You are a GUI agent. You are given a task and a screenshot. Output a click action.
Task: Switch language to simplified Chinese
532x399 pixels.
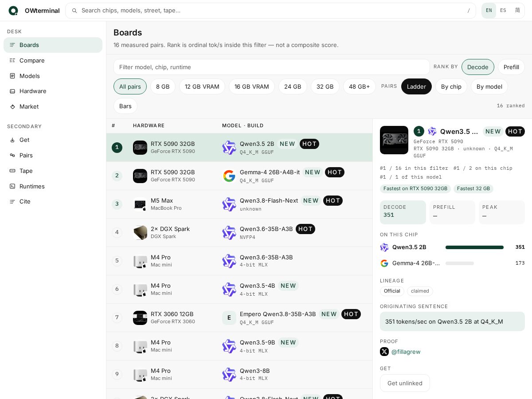coord(517,11)
